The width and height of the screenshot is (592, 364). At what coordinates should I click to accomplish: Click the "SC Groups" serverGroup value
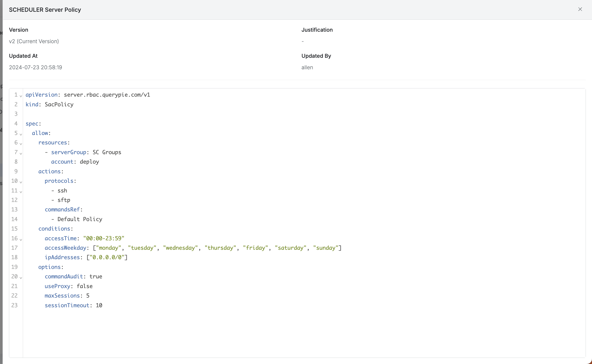click(107, 152)
